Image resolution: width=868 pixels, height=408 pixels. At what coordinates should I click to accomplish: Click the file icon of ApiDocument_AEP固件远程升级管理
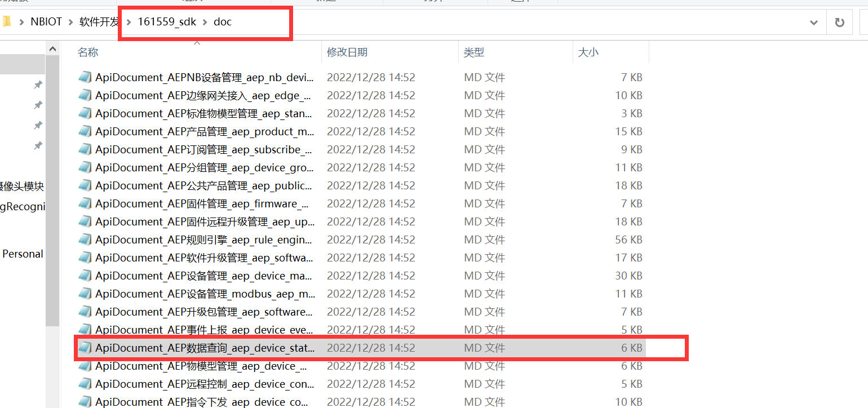(x=85, y=221)
